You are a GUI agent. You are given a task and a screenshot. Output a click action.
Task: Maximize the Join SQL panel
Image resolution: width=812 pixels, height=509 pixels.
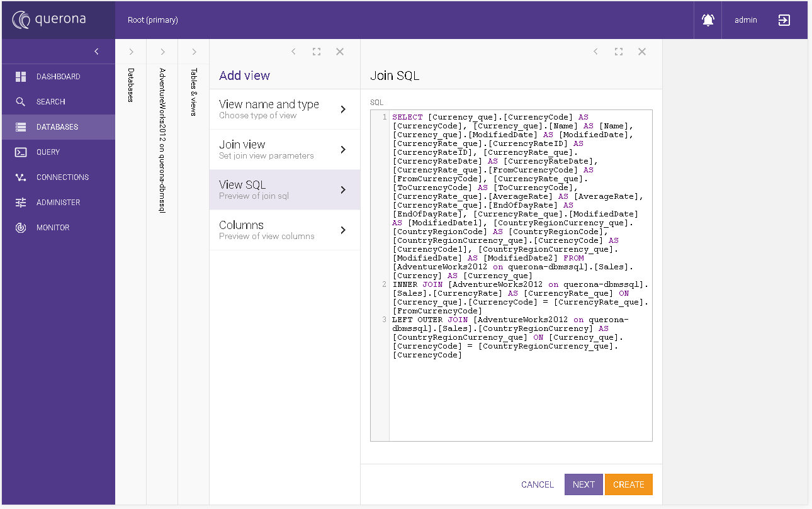click(619, 52)
